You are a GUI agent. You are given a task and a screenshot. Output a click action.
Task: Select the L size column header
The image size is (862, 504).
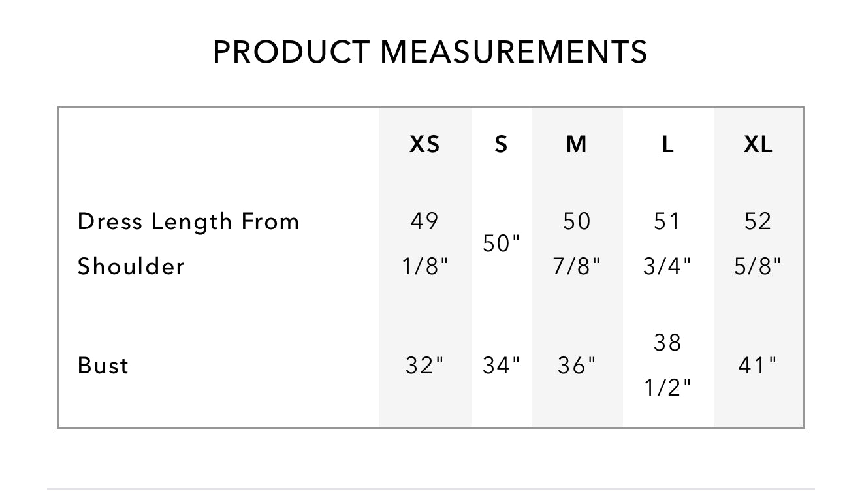pos(667,144)
